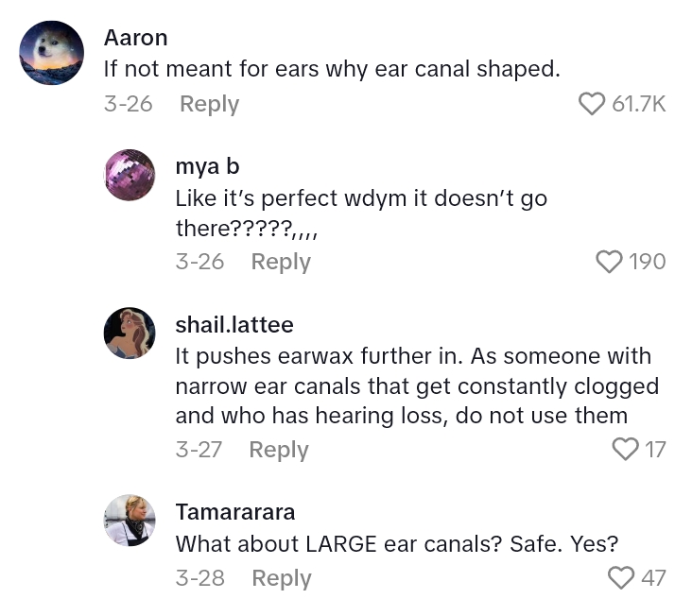Reply to Aaron's comment
The height and width of the screenshot is (616, 675).
point(209,104)
